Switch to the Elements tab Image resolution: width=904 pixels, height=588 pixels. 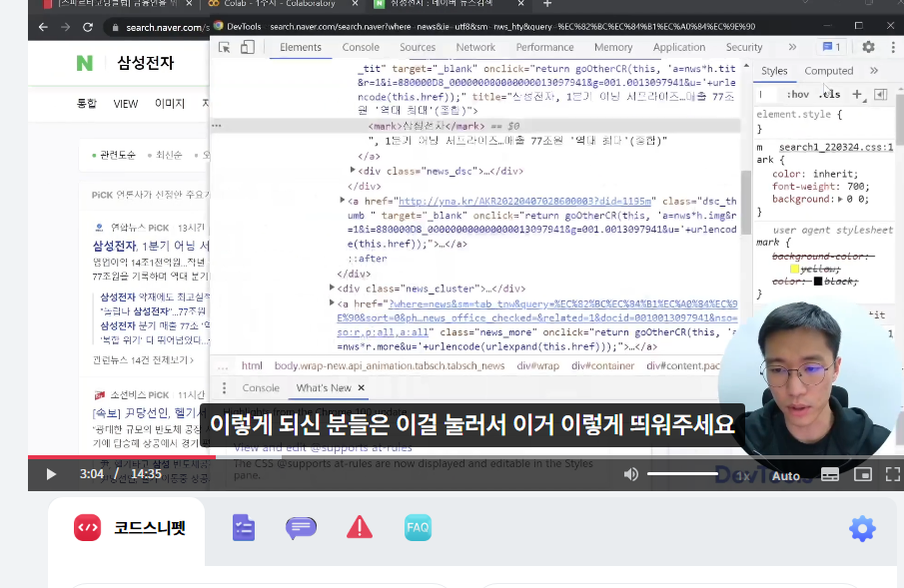301,47
